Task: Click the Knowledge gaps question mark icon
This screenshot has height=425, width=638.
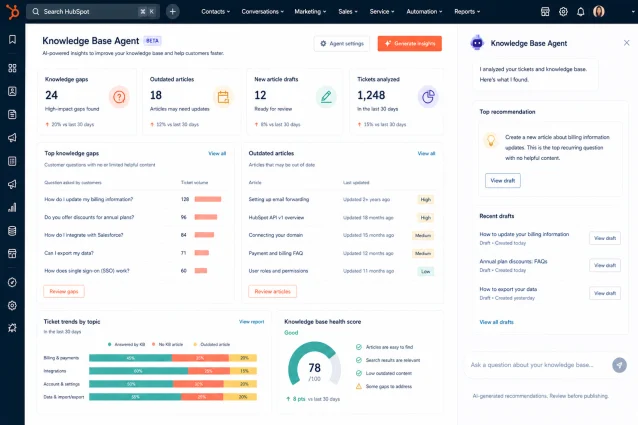Action: (119, 97)
